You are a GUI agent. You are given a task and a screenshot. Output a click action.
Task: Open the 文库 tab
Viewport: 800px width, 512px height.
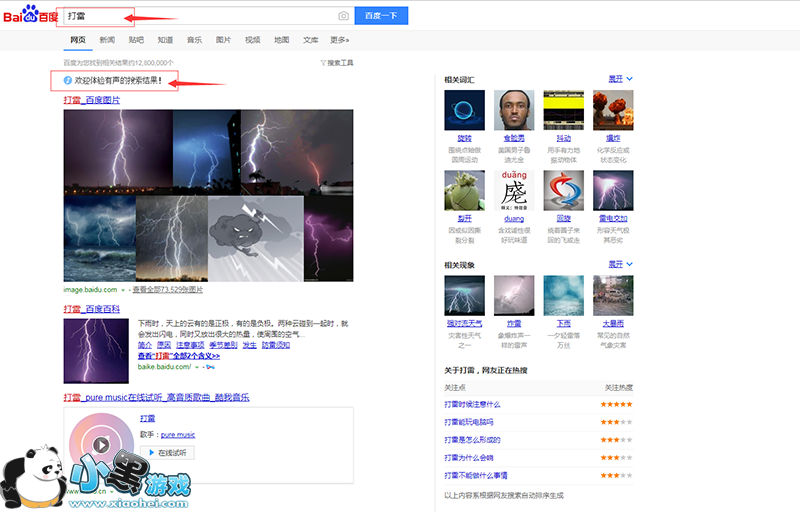[311, 40]
